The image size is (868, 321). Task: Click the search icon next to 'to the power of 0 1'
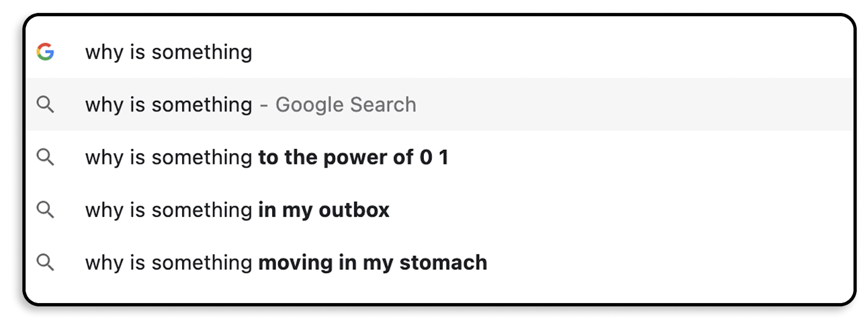[46, 157]
